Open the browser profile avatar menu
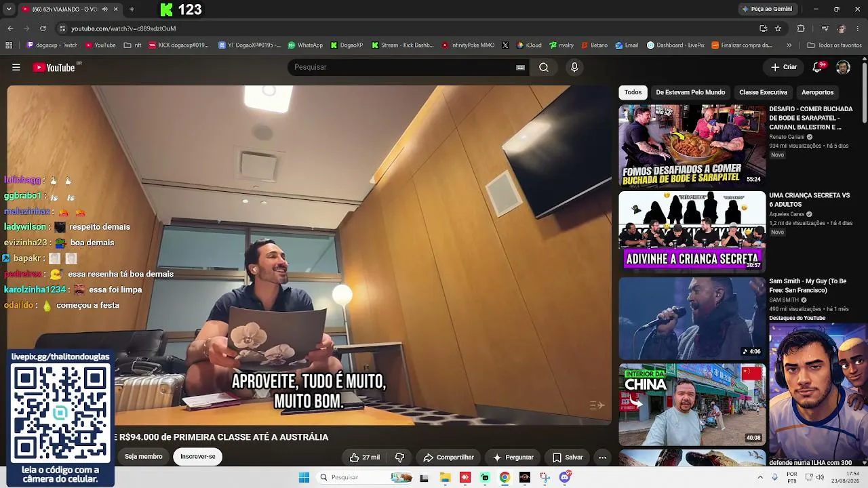Viewport: 868px width, 488px height. coord(842,28)
